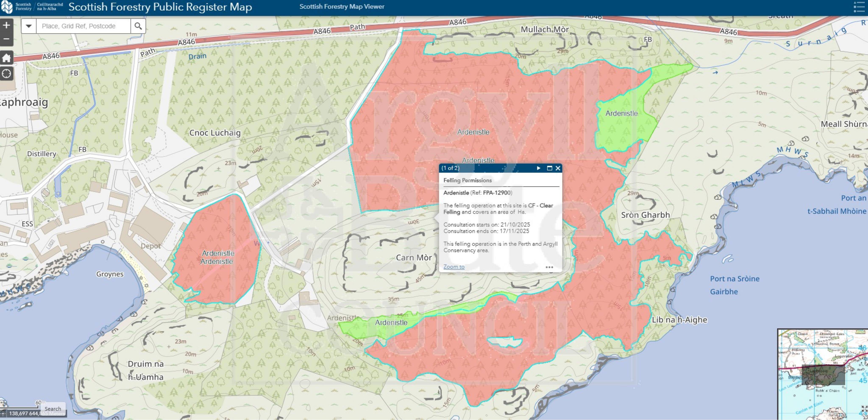Click the Ardenistle label in the southern green strip
This screenshot has width=868, height=420.
(x=391, y=322)
